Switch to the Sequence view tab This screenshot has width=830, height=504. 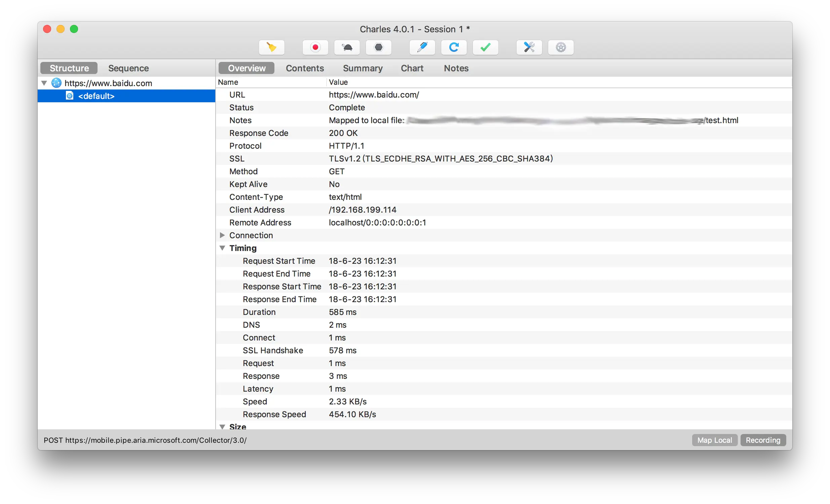point(128,68)
